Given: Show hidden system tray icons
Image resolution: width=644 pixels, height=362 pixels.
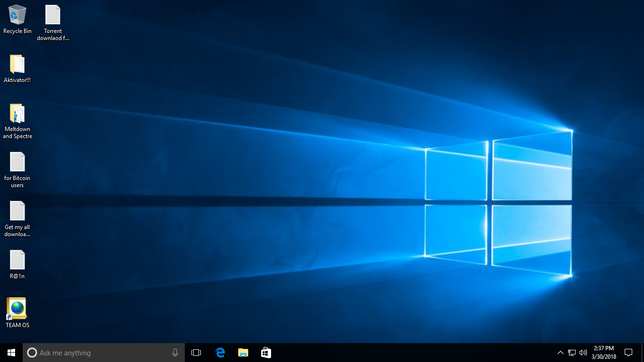Looking at the screenshot, I should click(x=560, y=353).
